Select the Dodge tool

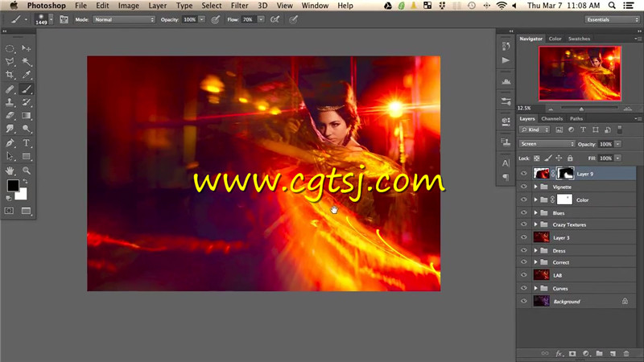[27, 129]
